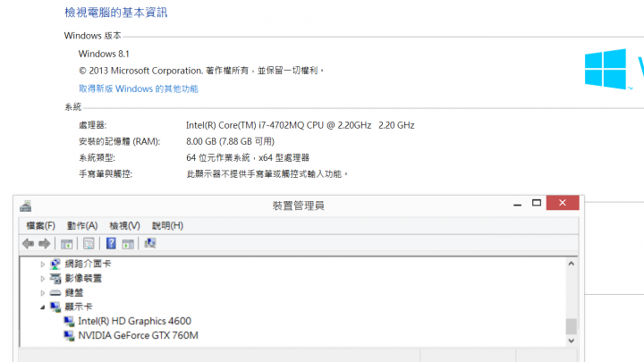644x362 pixels.
Task: Click the © 2013 Microsoft Corporation copyright text
Action: (x=201, y=71)
